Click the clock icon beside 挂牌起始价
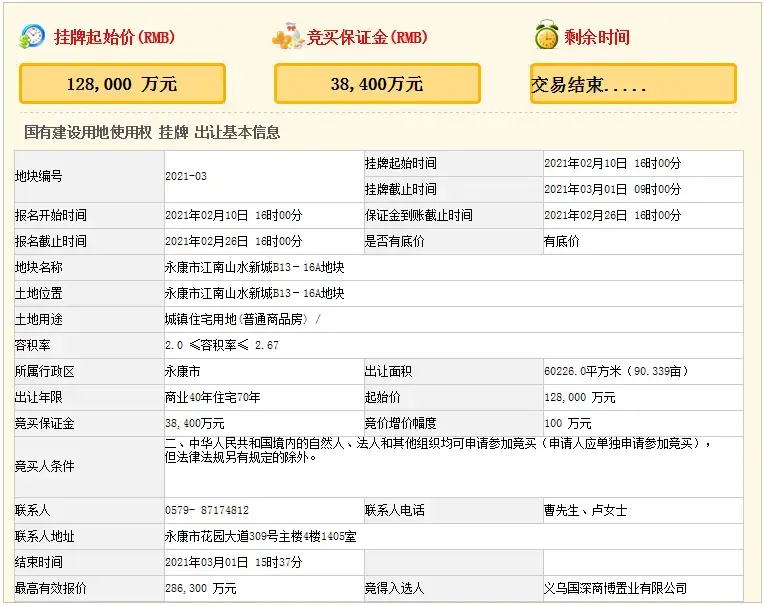Image resolution: width=764 pixels, height=606 pixels. pyautogui.click(x=32, y=37)
